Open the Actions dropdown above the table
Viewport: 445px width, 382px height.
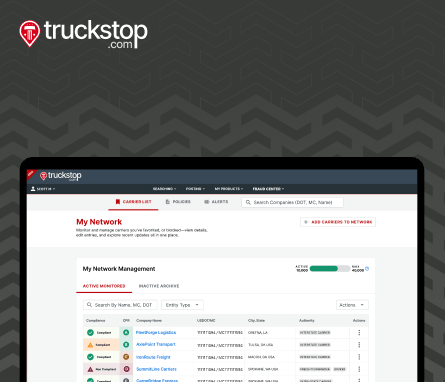coord(352,305)
